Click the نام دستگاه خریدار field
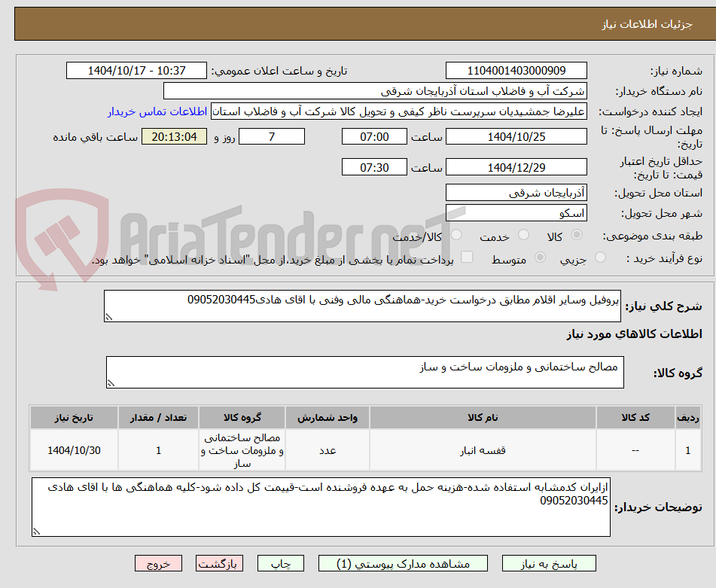 pos(375,91)
